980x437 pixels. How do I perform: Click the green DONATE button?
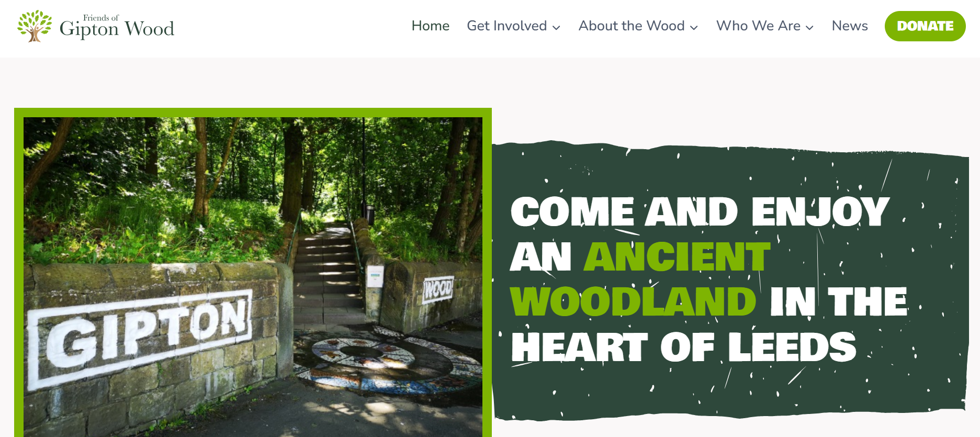tap(925, 26)
